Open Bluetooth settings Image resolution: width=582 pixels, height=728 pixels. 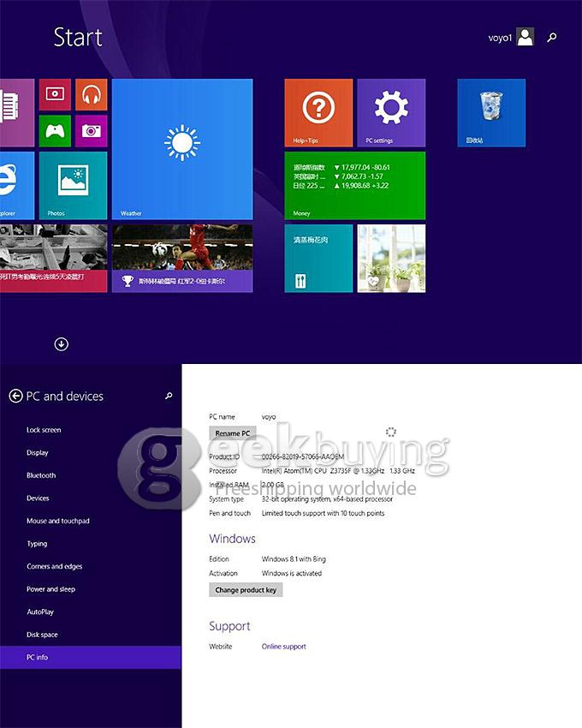pyautogui.click(x=41, y=475)
